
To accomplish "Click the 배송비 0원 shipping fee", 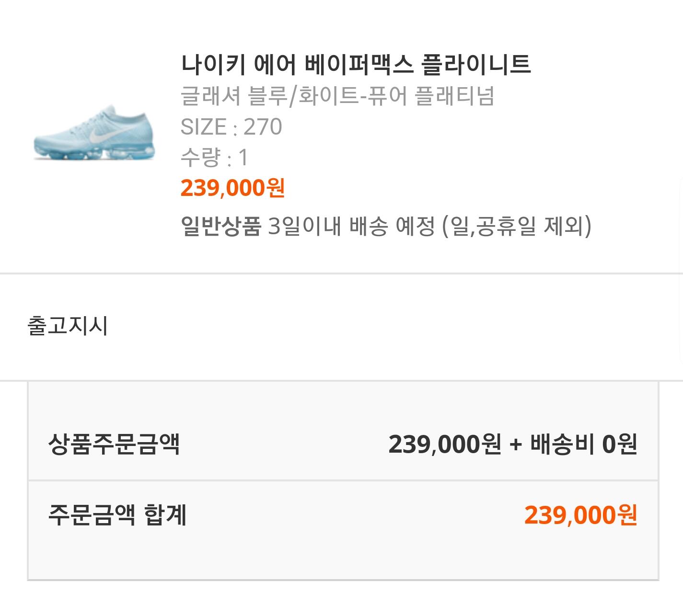I will click(x=583, y=444).
